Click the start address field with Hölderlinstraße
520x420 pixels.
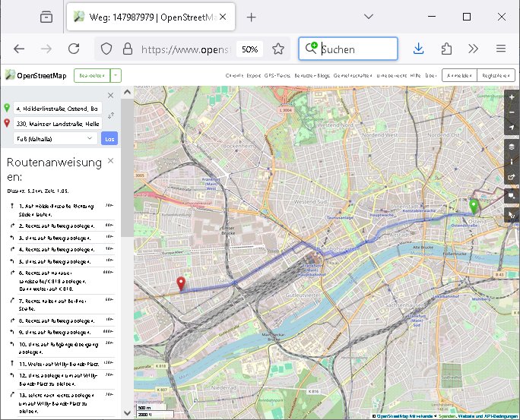[57, 109]
